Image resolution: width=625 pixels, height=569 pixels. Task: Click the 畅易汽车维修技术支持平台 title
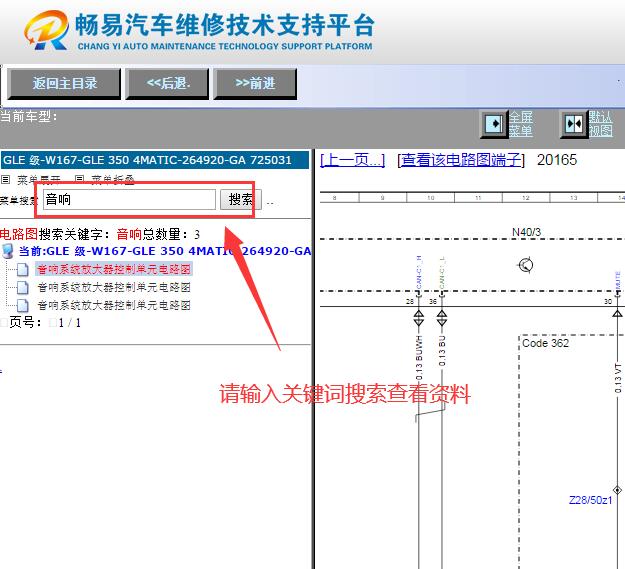click(x=225, y=25)
